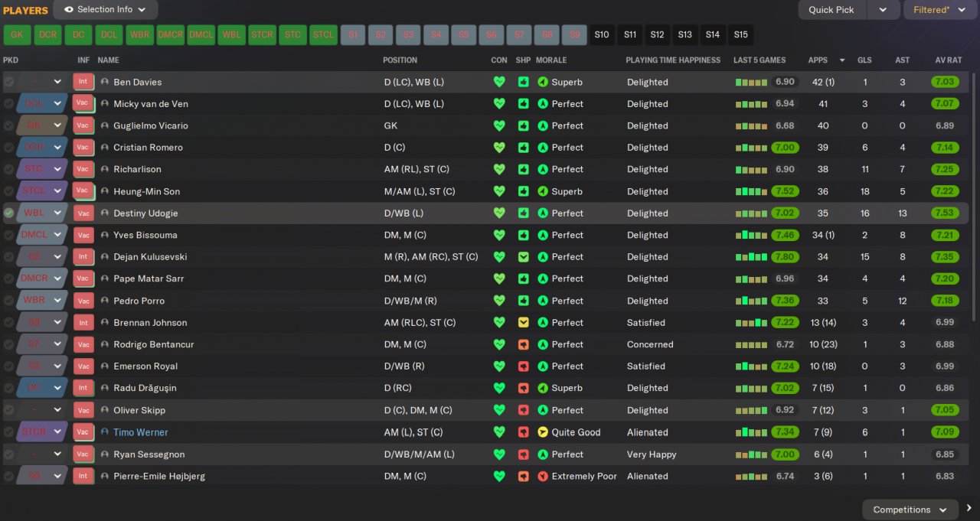Select the S1 substitute slot
The image size is (980, 521).
353,34
